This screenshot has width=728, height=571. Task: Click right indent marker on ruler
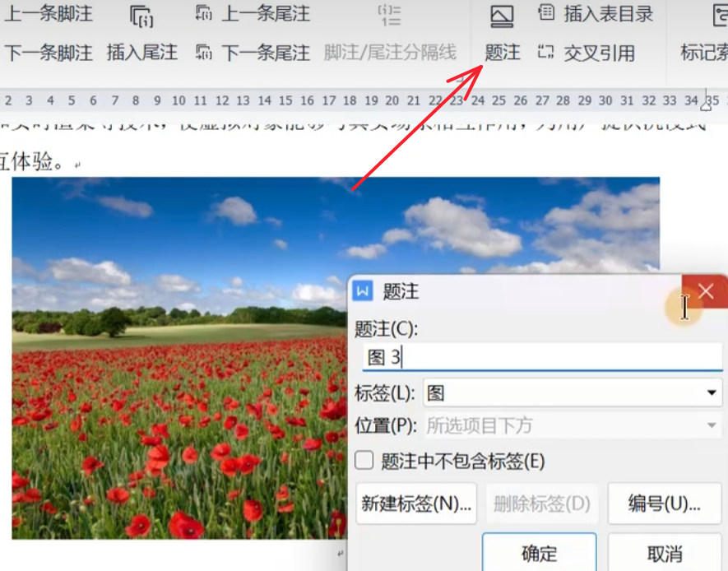706,106
